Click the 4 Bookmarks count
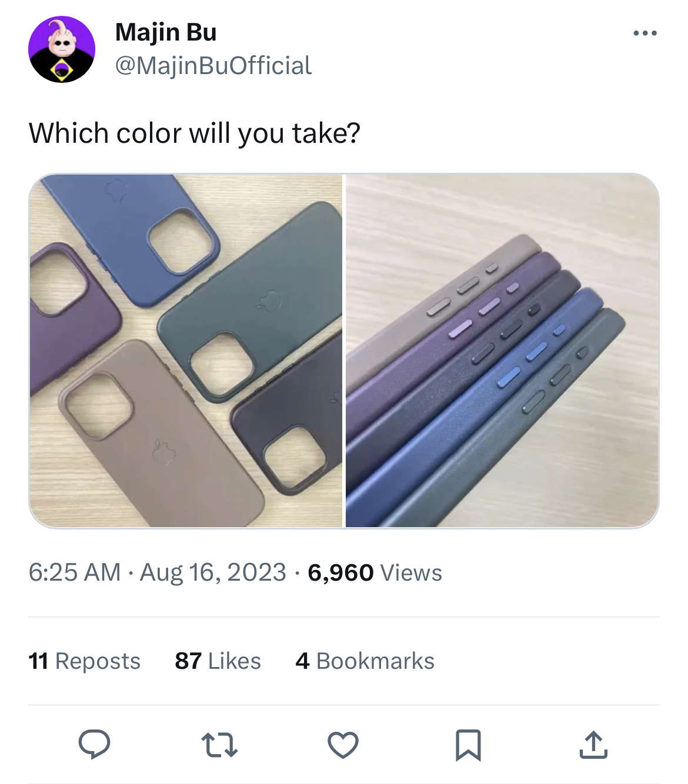The image size is (688, 784). coord(365,661)
